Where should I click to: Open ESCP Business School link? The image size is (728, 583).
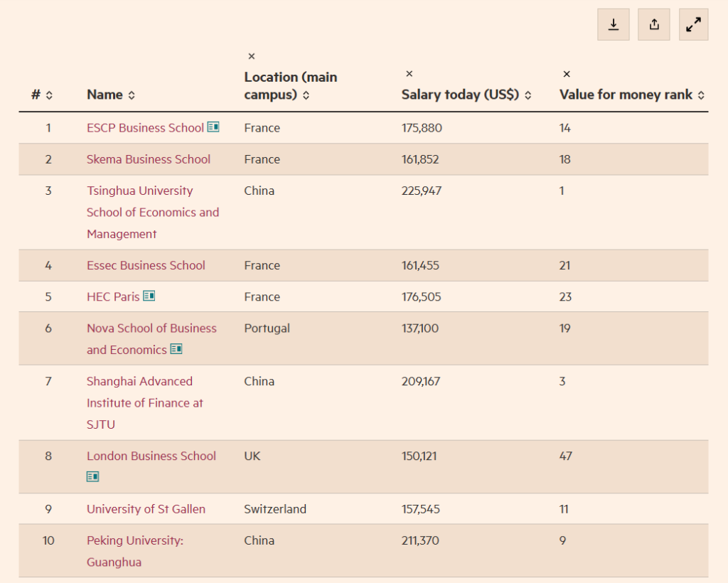[x=145, y=128]
